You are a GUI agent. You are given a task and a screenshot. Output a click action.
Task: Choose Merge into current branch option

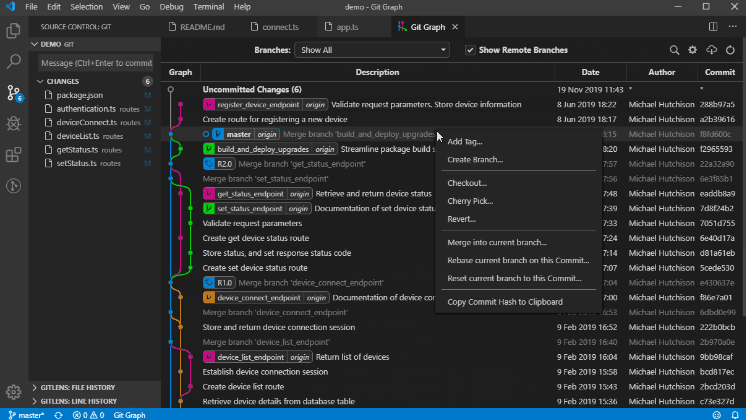tap(519, 243)
